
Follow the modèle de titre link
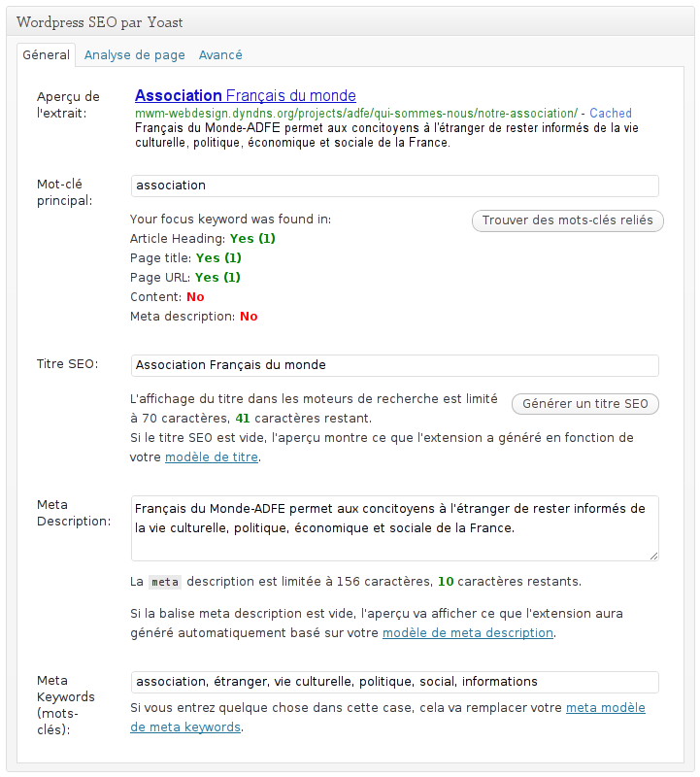[x=212, y=457]
